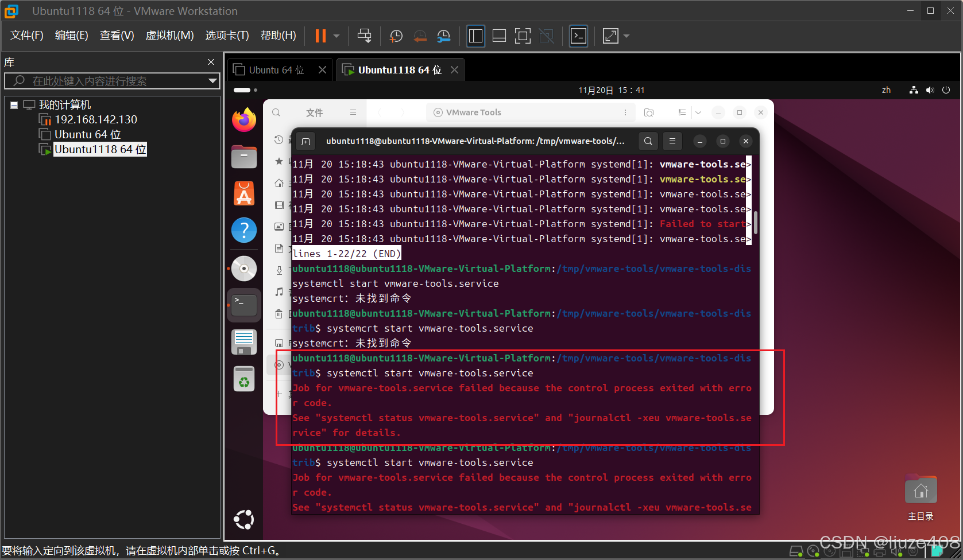This screenshot has height=560, width=963.
Task: Show all applications in the Ubuntu dock
Action: point(244,520)
